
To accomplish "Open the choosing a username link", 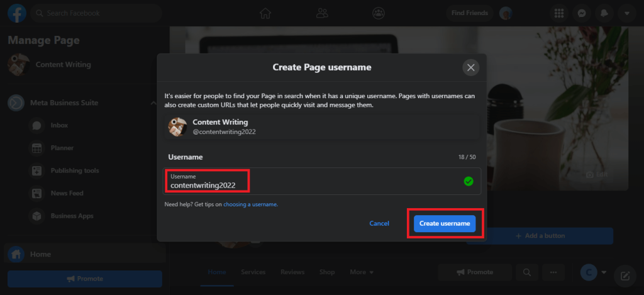I will [x=250, y=204].
